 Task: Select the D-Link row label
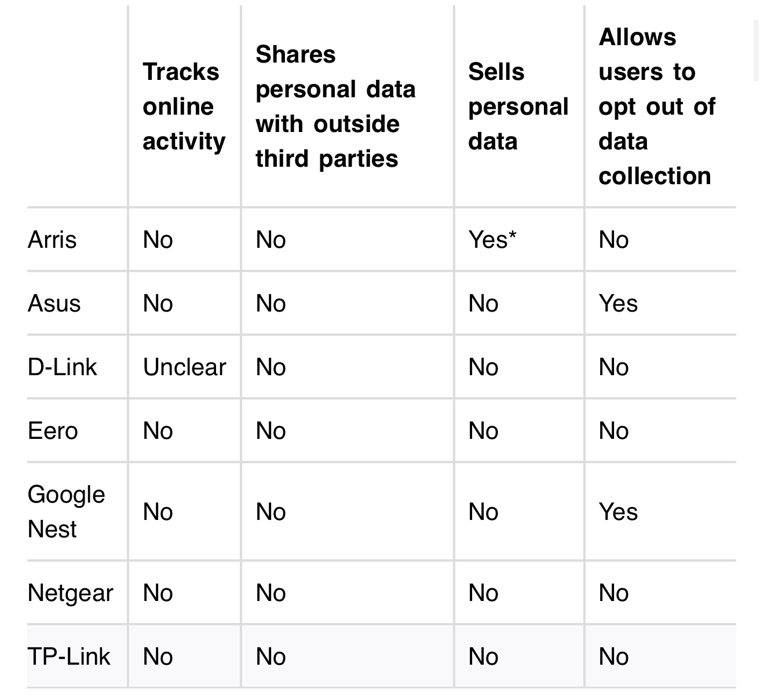click(62, 367)
